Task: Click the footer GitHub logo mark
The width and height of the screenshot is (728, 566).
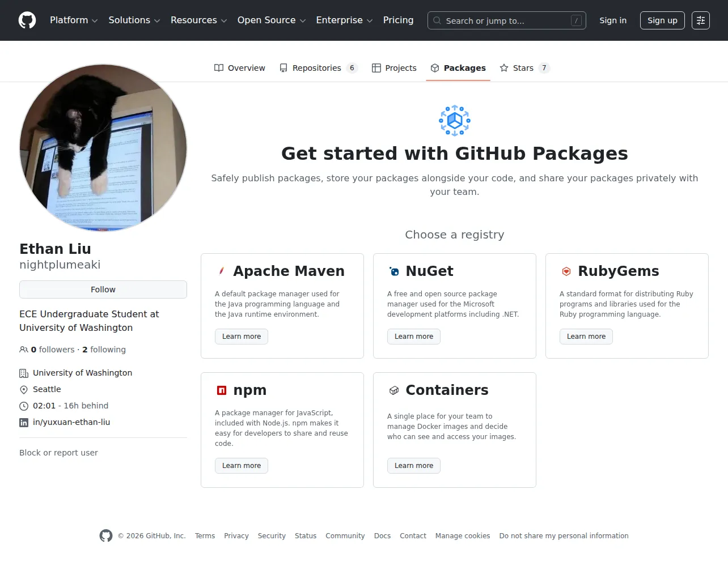Action: pyautogui.click(x=106, y=535)
